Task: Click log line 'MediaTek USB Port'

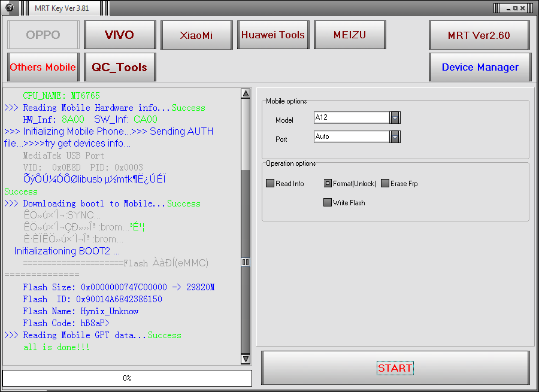Action: [63, 156]
